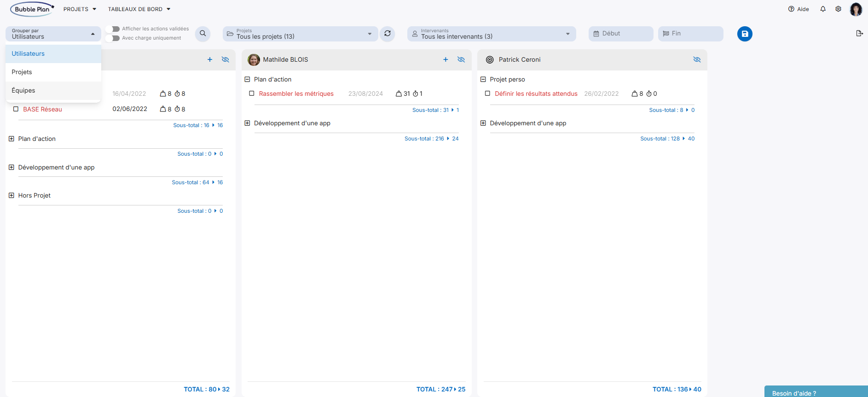
Task: Open the settings gear icon
Action: click(x=839, y=9)
